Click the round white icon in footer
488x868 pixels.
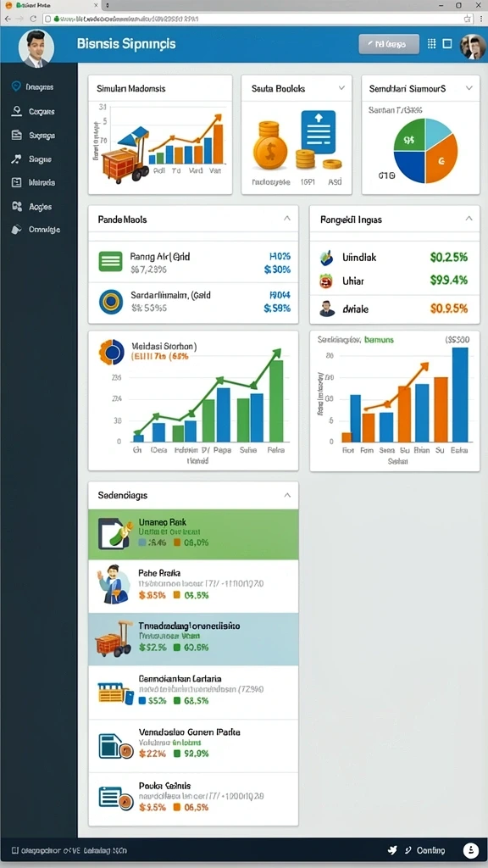[x=470, y=850]
